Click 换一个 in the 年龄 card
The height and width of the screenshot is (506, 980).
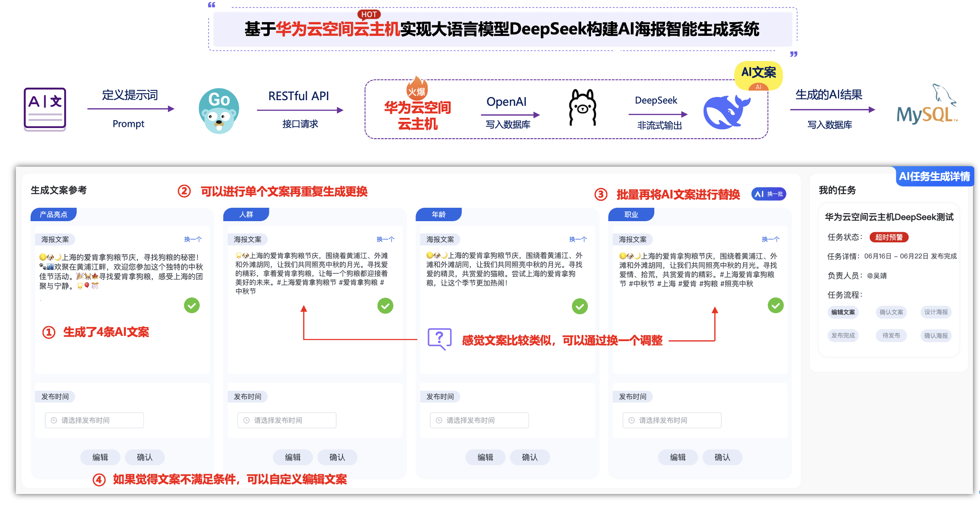pos(578,239)
